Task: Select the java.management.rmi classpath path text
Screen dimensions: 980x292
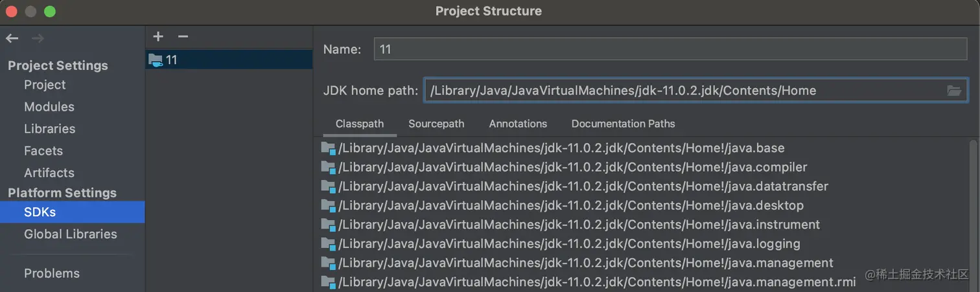Action: pos(597,282)
